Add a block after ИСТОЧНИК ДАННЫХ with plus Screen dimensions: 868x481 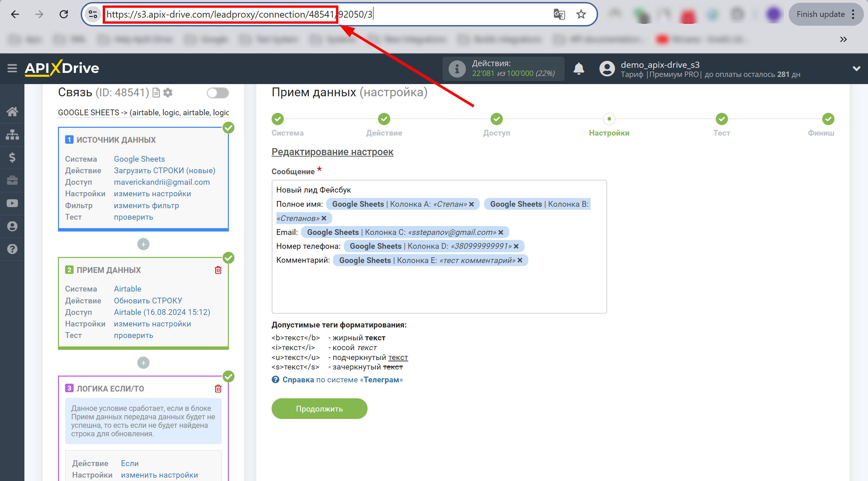coord(143,244)
